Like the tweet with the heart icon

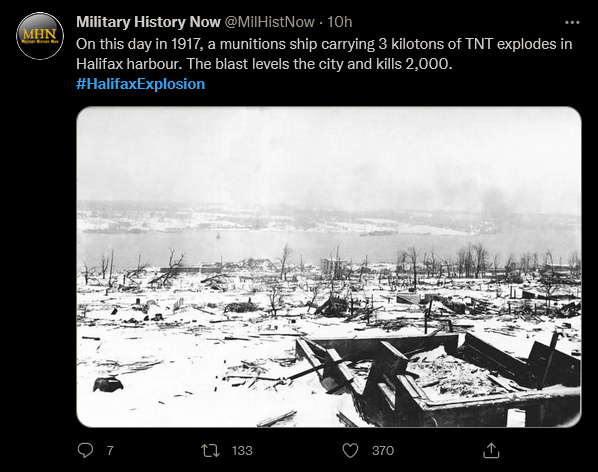click(350, 450)
